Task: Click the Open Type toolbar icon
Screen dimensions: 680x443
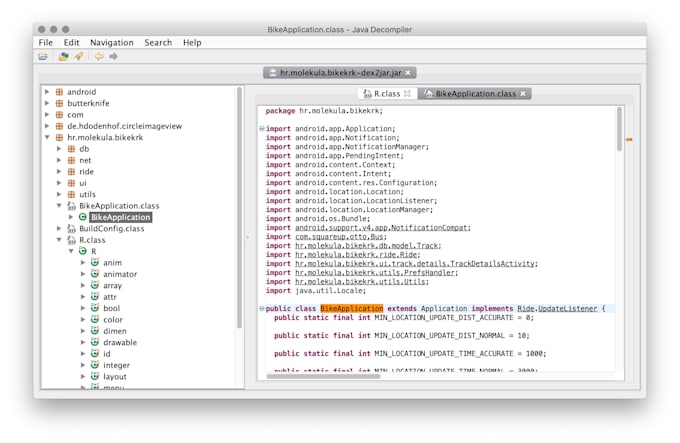Action: pyautogui.click(x=63, y=56)
